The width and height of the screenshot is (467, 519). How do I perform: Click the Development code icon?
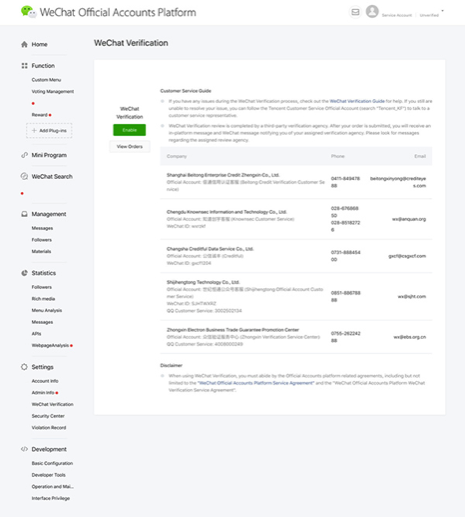[x=24, y=449]
